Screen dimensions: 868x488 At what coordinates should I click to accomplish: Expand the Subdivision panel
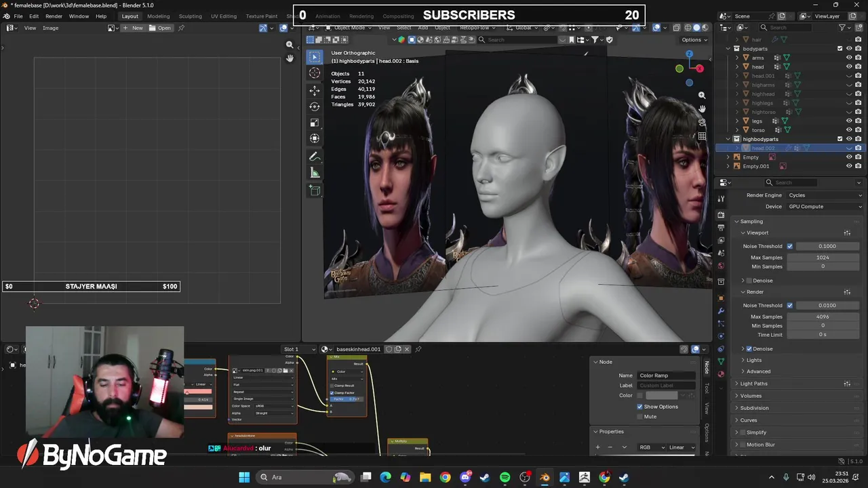click(754, 408)
